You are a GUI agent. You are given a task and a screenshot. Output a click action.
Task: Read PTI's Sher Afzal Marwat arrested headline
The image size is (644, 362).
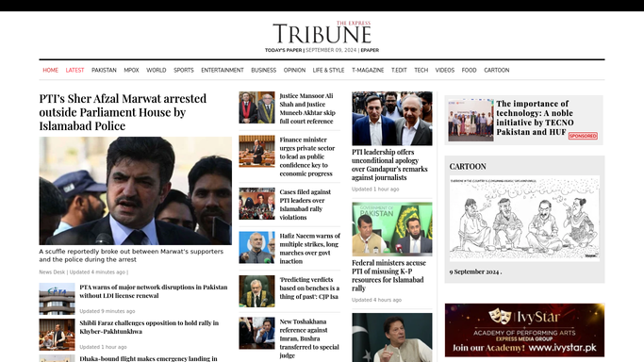click(123, 112)
